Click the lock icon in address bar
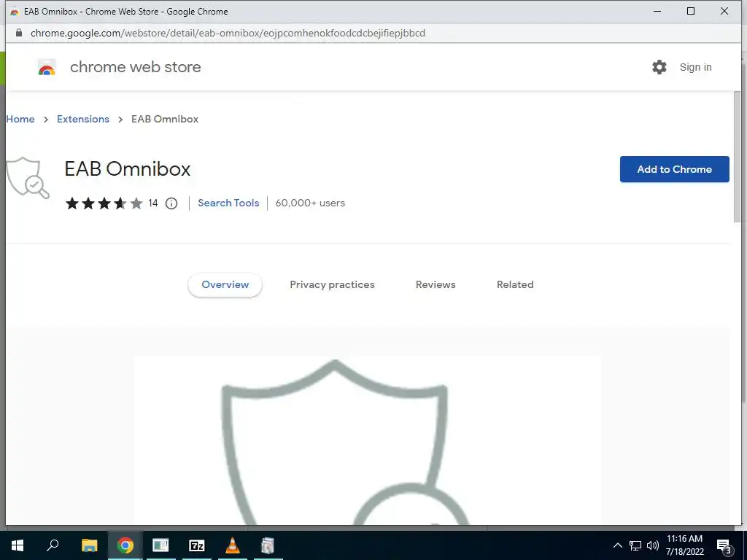This screenshot has height=560, width=747. (19, 33)
